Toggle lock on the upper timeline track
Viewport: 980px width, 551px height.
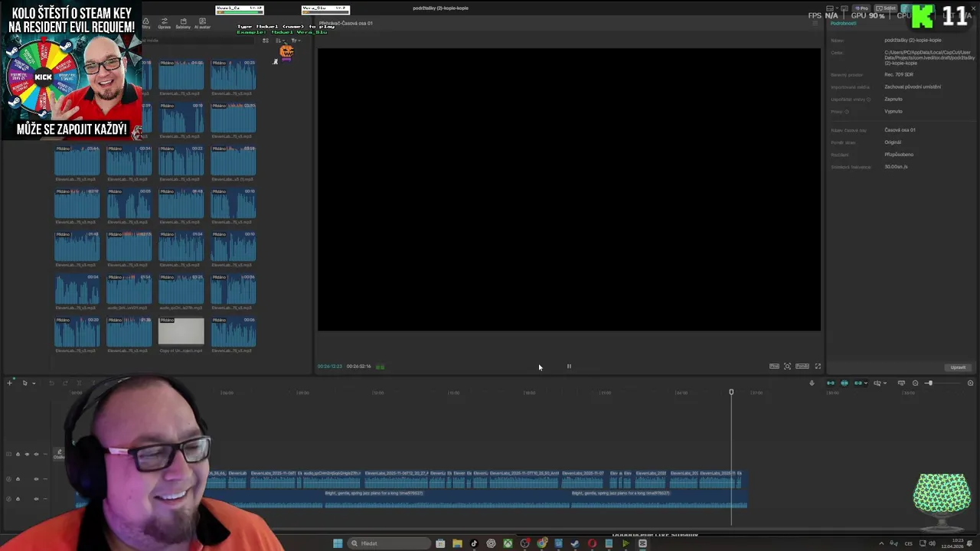coord(18,455)
